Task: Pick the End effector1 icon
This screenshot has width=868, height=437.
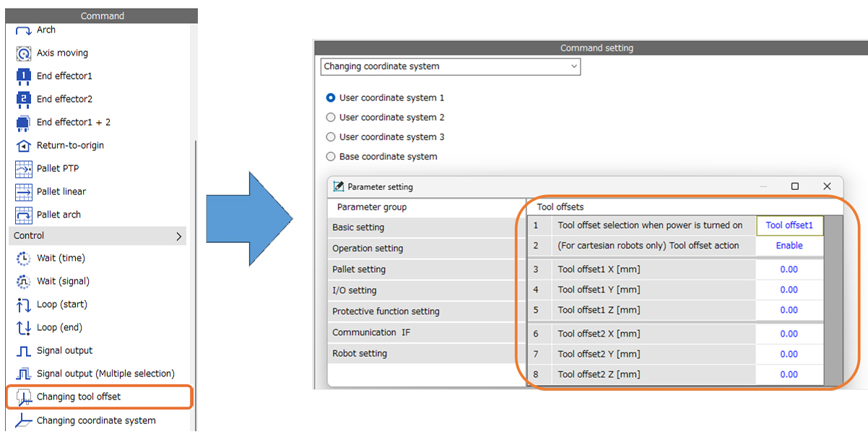Action: 24,77
